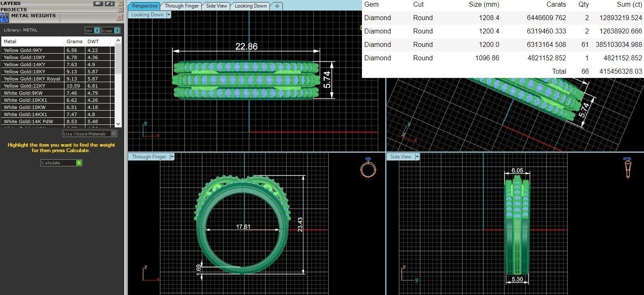The width and height of the screenshot is (644, 295).
Task: Click the DWT column header
Action: coord(97,41)
